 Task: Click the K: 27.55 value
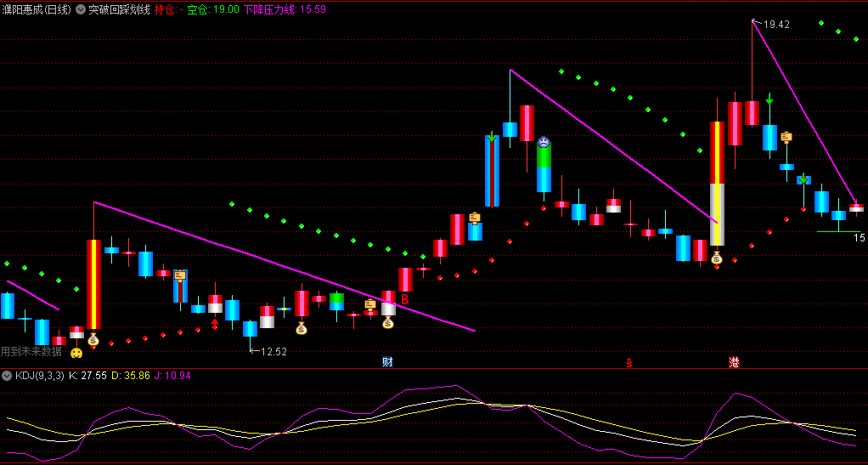point(87,376)
